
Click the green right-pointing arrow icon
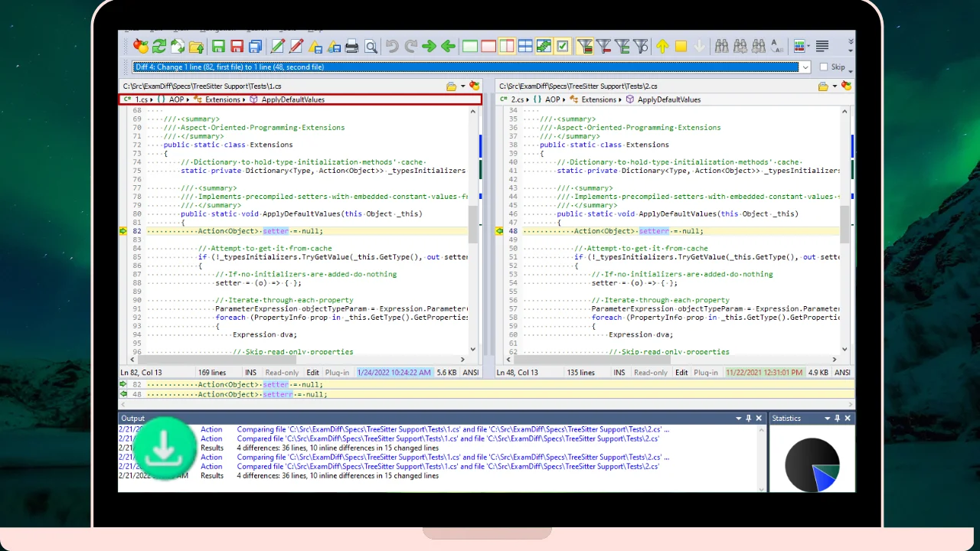[430, 47]
